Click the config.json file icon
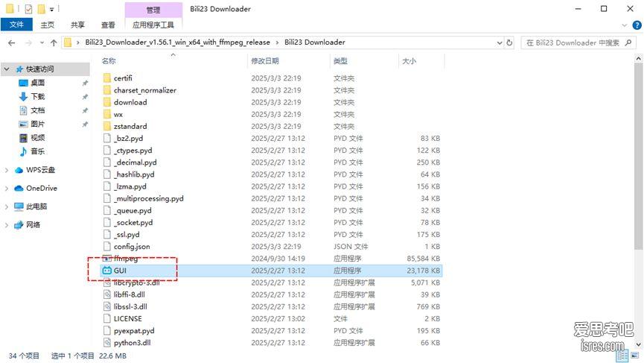644x363 pixels. pos(107,246)
